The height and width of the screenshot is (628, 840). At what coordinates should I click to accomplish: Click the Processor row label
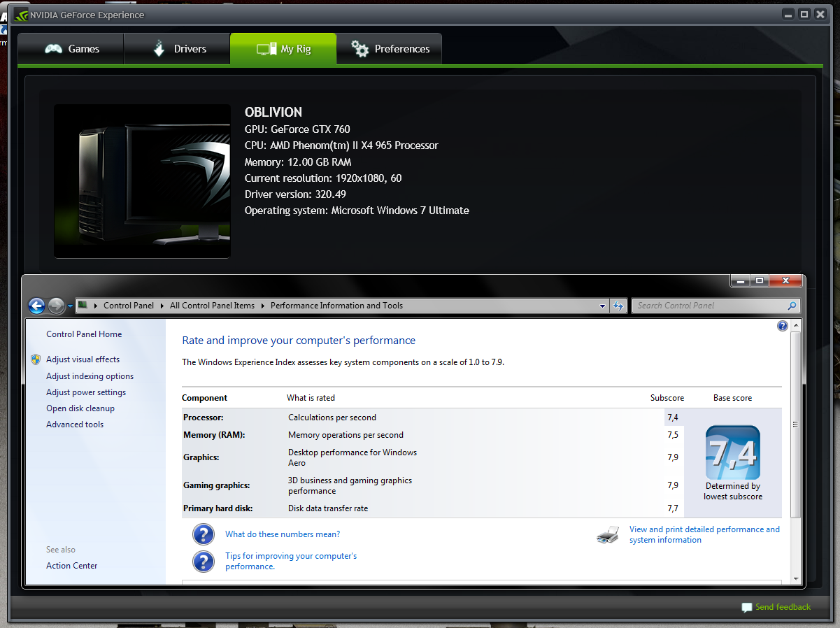203,418
